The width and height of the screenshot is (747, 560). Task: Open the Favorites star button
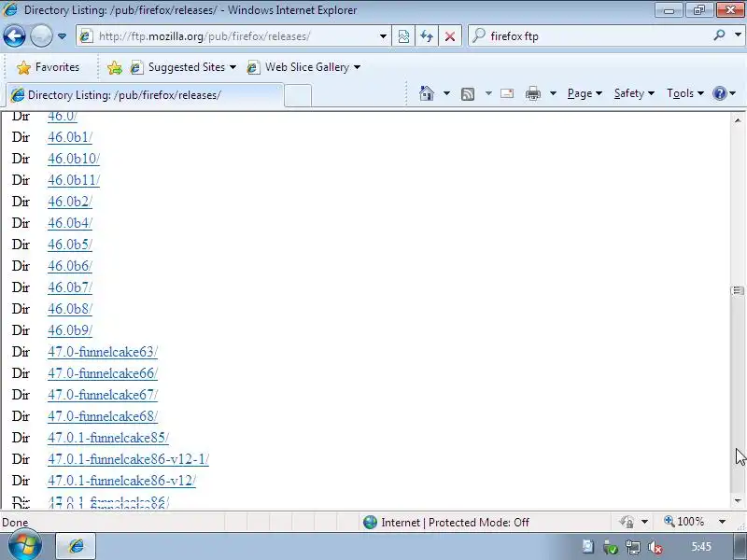point(48,67)
